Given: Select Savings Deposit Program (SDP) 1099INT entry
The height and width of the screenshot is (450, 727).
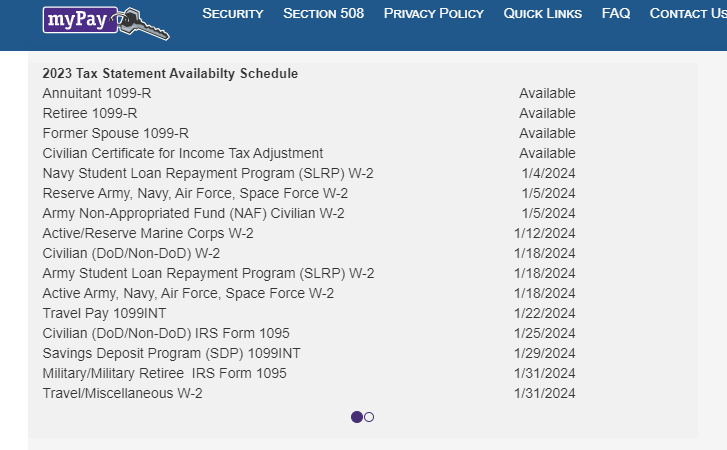Looking at the screenshot, I should [171, 353].
